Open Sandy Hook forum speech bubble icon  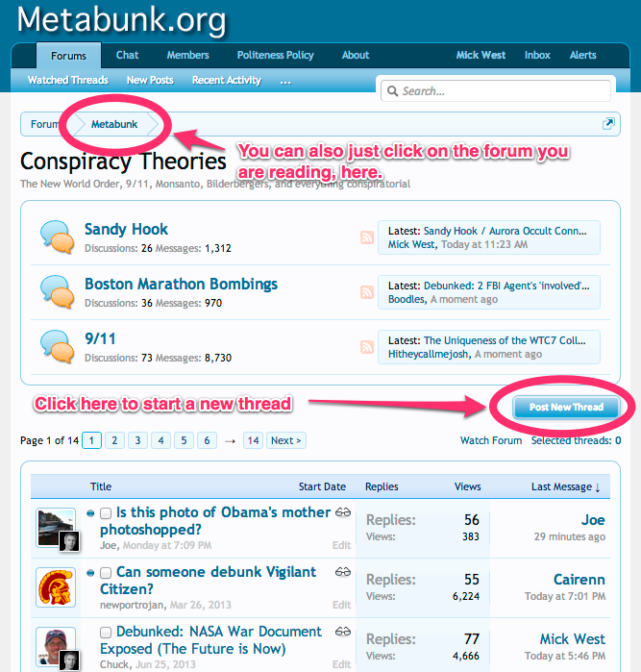pyautogui.click(x=57, y=237)
